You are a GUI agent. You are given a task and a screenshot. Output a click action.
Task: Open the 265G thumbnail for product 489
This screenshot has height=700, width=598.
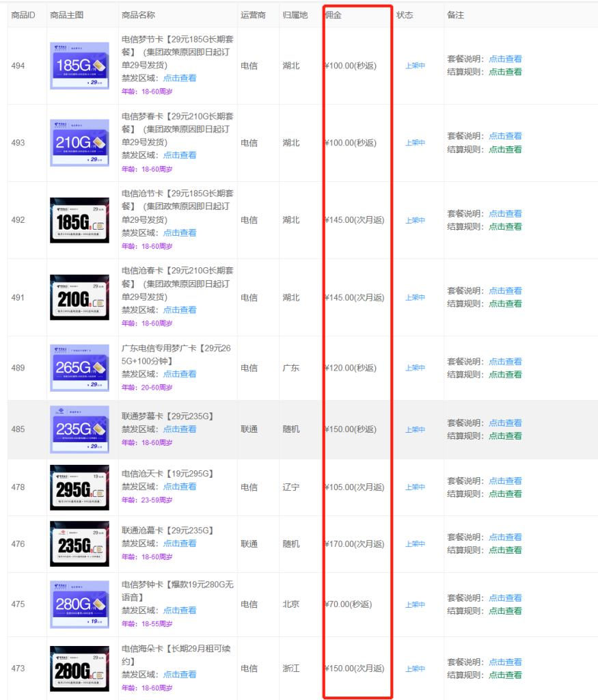79,368
